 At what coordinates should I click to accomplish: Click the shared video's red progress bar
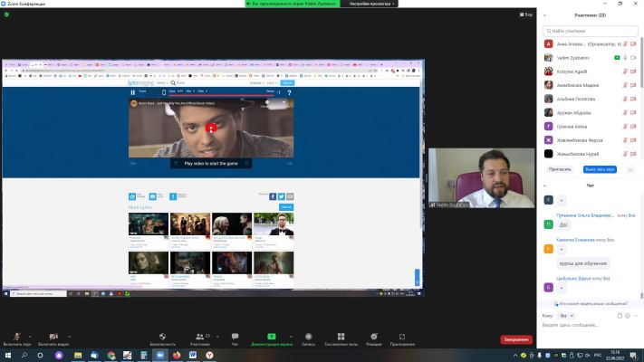[221, 95]
